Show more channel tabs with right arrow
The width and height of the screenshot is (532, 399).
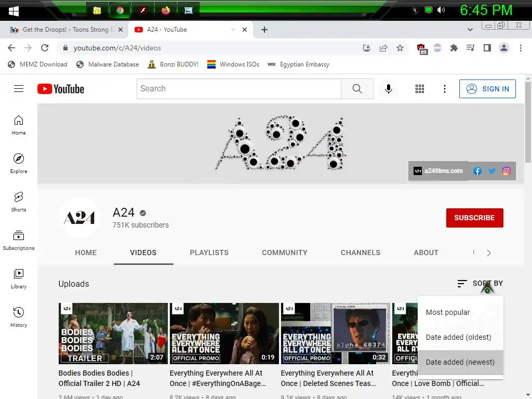click(x=488, y=253)
